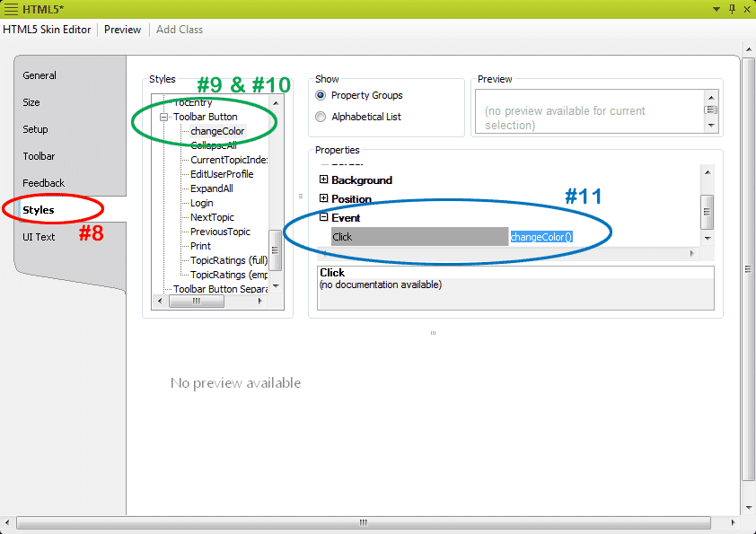Image resolution: width=756 pixels, height=534 pixels.
Task: Switch to the General tab
Action: [40, 75]
